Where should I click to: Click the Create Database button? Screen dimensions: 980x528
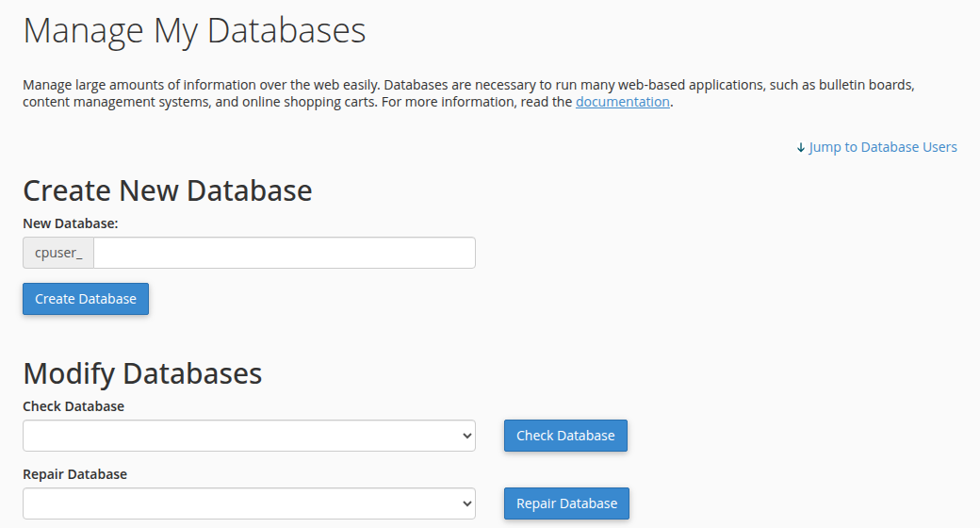86,299
